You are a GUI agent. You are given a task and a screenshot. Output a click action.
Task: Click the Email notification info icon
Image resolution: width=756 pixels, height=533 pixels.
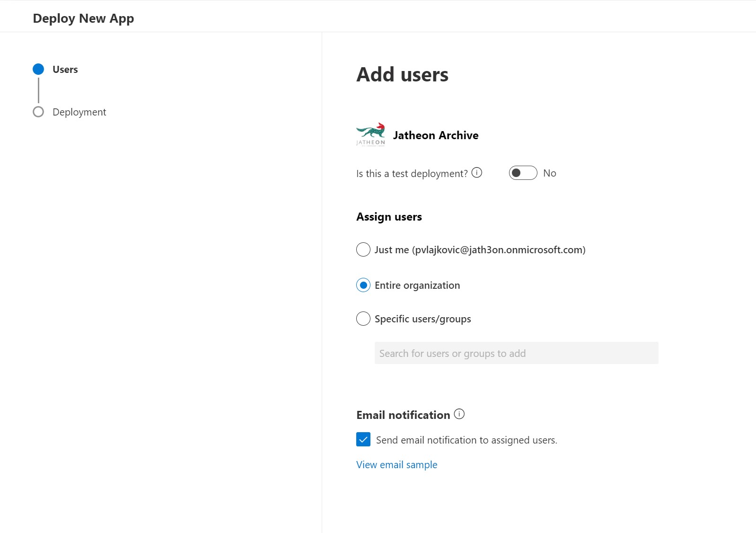(x=459, y=414)
